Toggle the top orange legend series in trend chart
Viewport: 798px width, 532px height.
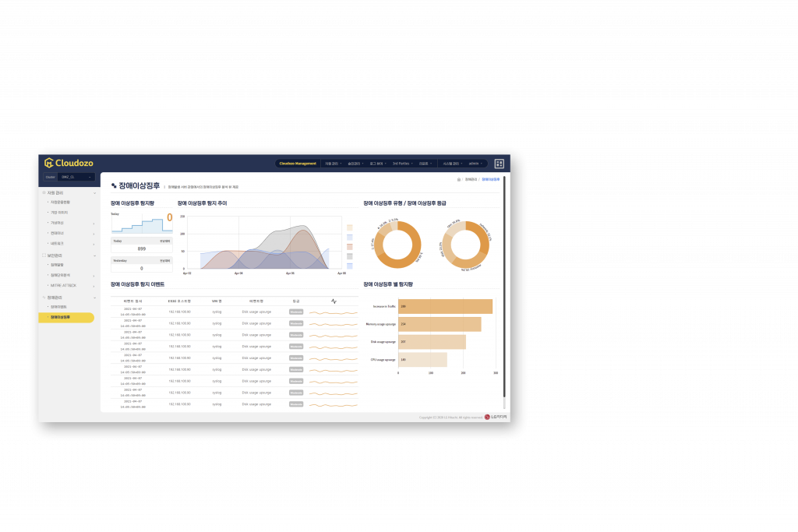tap(349, 227)
